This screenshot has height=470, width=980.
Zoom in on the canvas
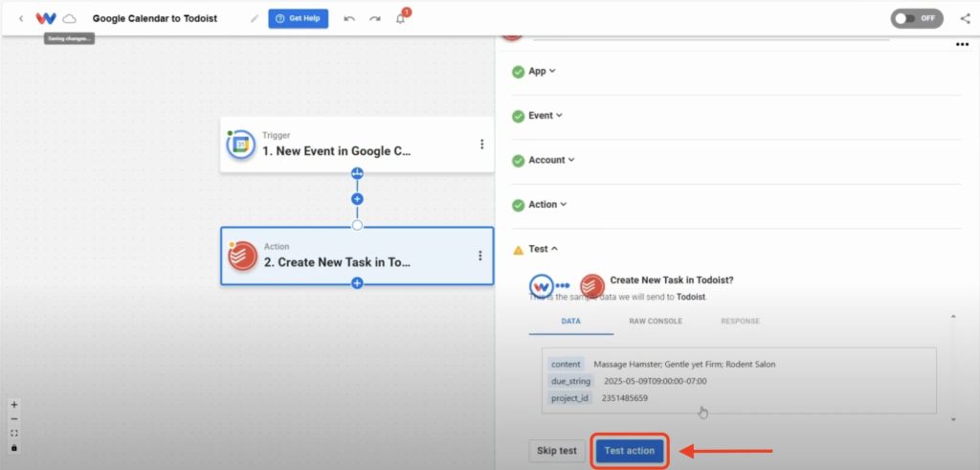[x=14, y=405]
